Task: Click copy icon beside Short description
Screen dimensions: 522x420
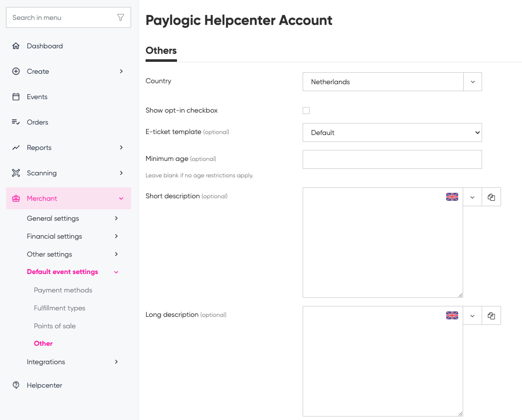Action: click(x=491, y=197)
